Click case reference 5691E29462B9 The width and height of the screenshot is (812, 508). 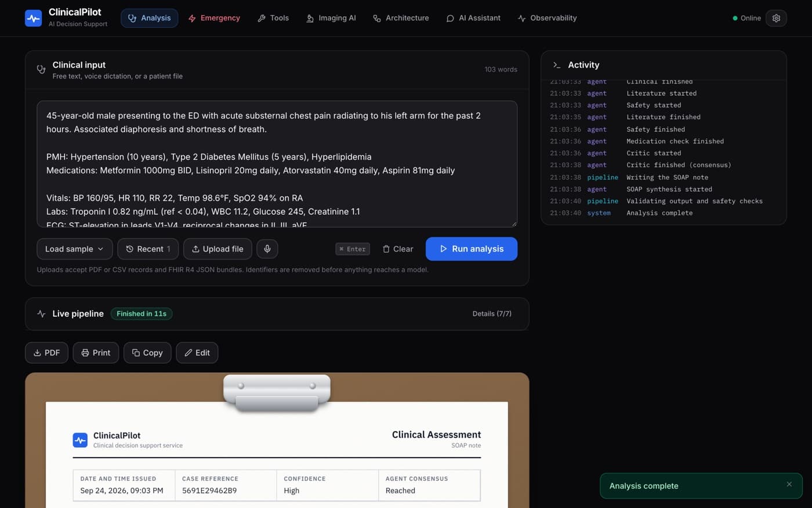tap(209, 491)
